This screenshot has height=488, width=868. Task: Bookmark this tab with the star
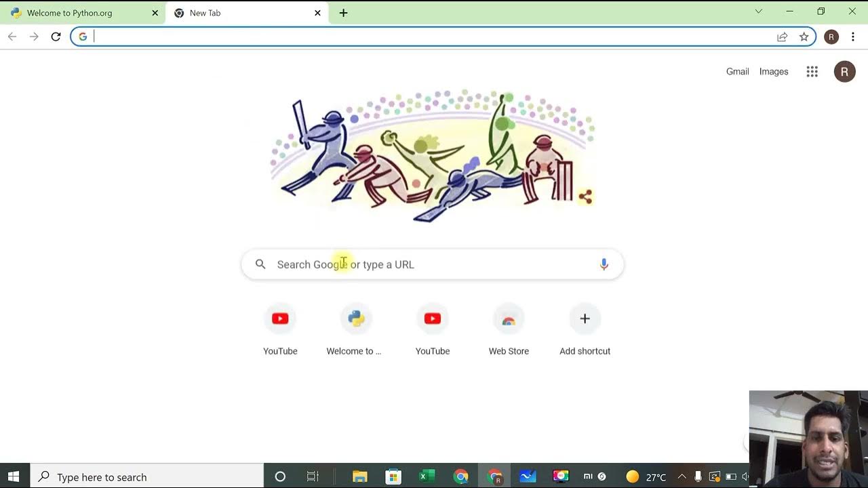click(804, 37)
